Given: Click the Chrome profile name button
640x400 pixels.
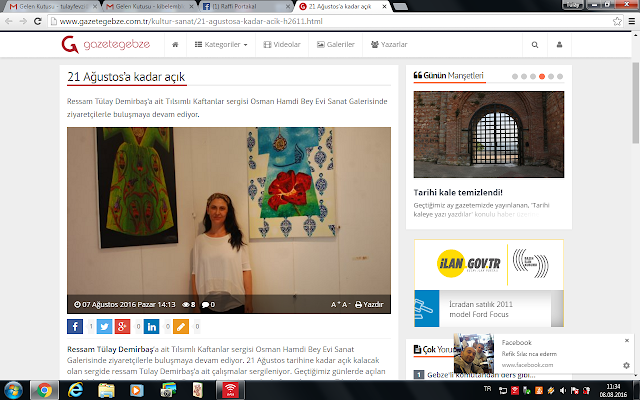Looking at the screenshot, I should click(x=573, y=4).
